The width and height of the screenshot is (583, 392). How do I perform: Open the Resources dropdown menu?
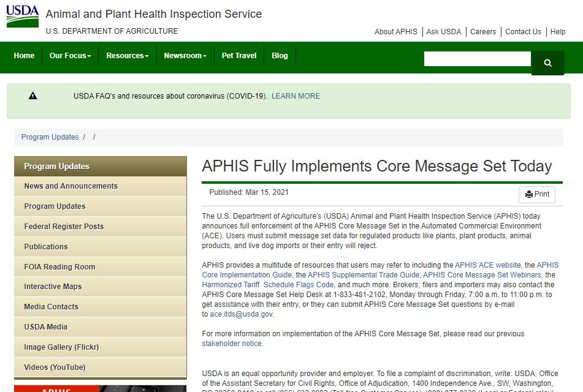[127, 56]
